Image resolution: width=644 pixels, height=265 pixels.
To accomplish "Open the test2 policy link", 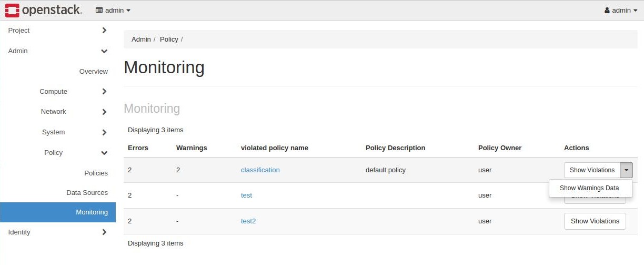I will (248, 221).
